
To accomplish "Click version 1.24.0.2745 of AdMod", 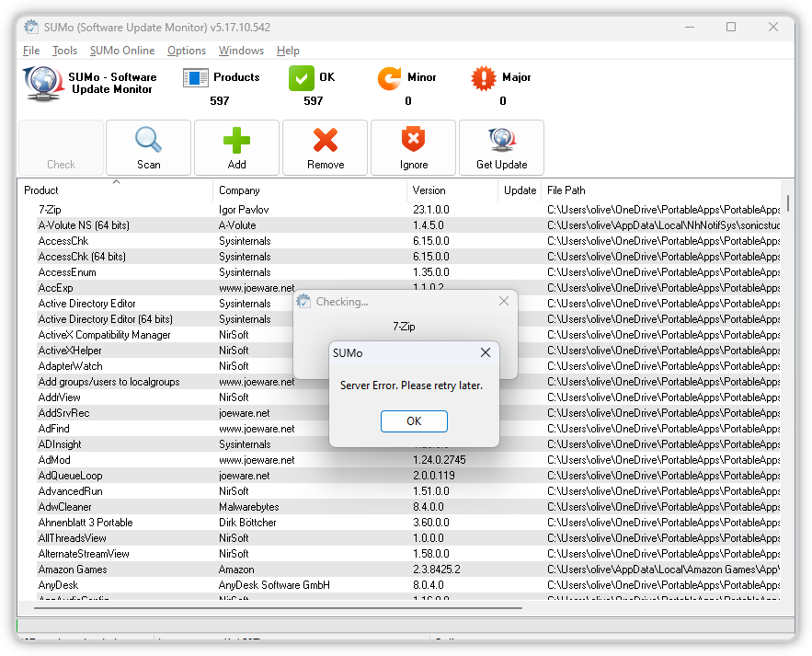I will pyautogui.click(x=440, y=460).
